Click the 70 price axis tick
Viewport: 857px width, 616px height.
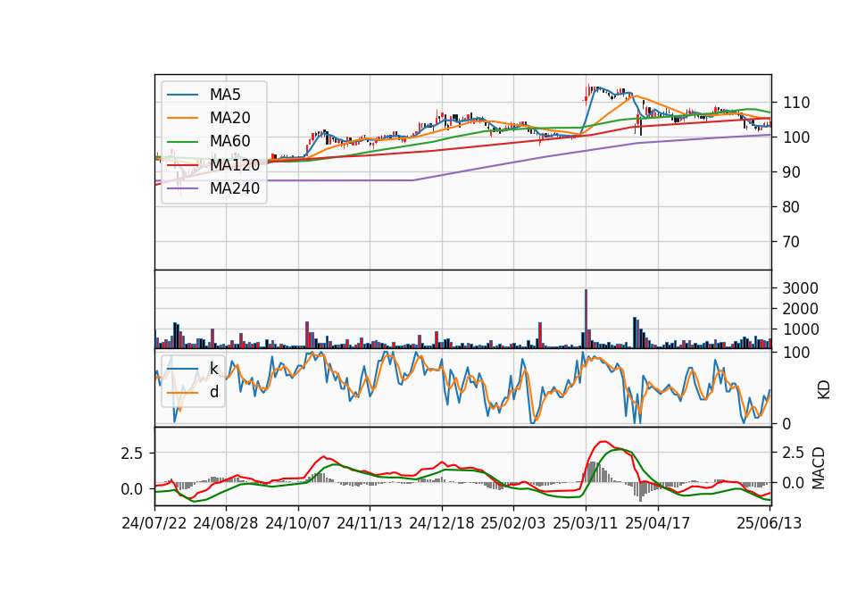[x=792, y=242]
